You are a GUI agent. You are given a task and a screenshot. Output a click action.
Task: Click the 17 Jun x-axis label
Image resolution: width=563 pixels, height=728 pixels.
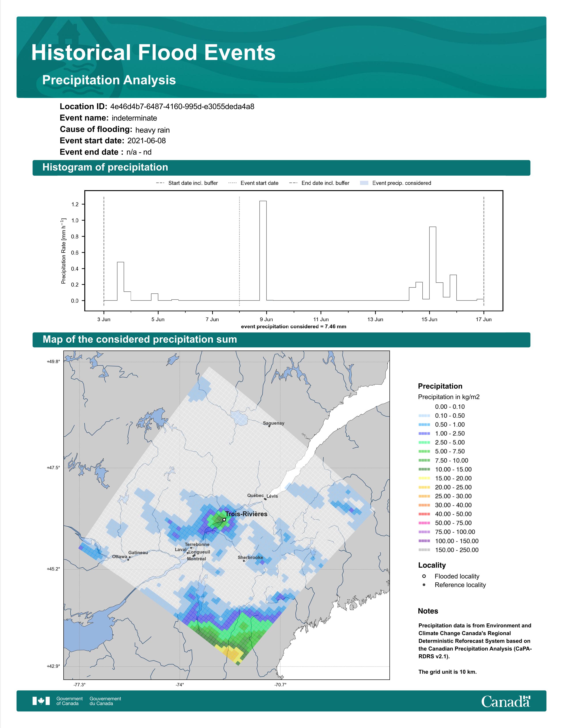[x=484, y=319]
